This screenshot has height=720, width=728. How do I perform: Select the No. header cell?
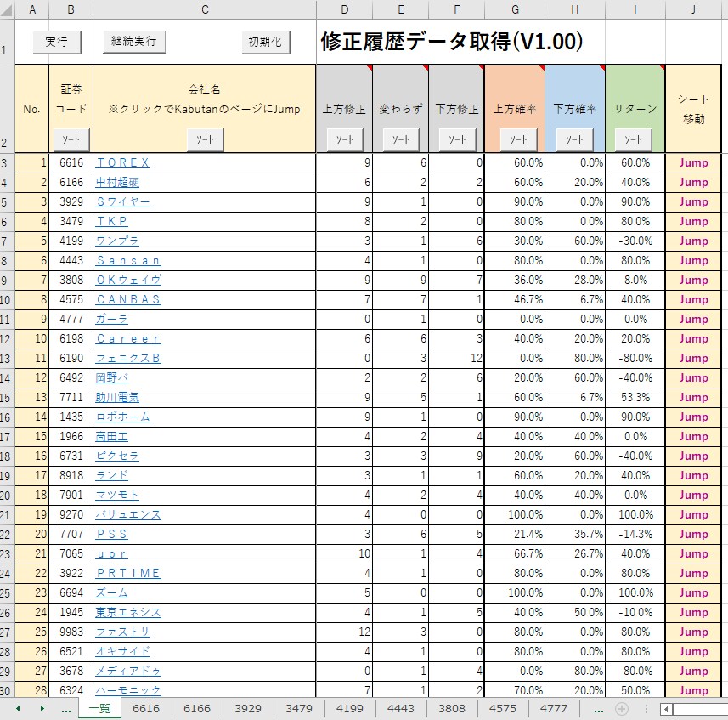31,109
